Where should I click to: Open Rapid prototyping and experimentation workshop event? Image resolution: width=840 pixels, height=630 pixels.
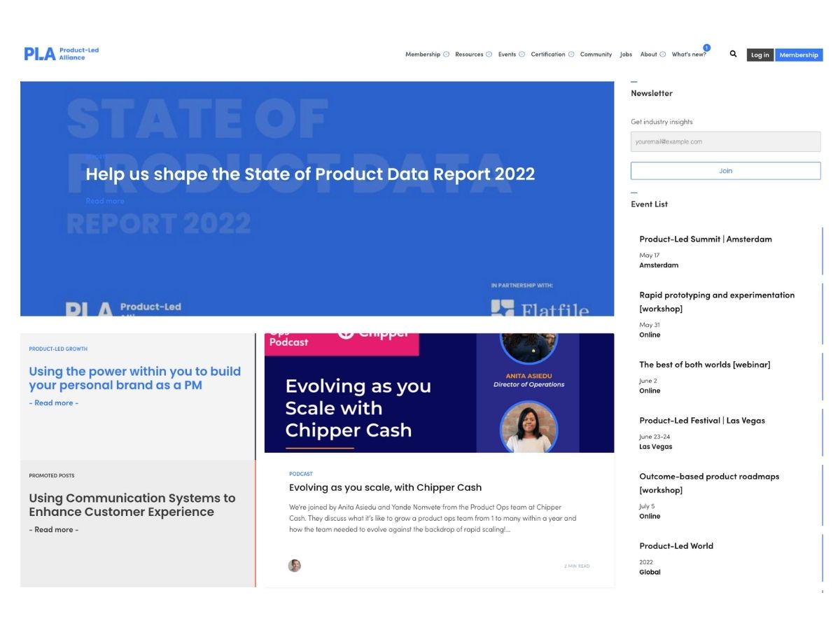717,302
